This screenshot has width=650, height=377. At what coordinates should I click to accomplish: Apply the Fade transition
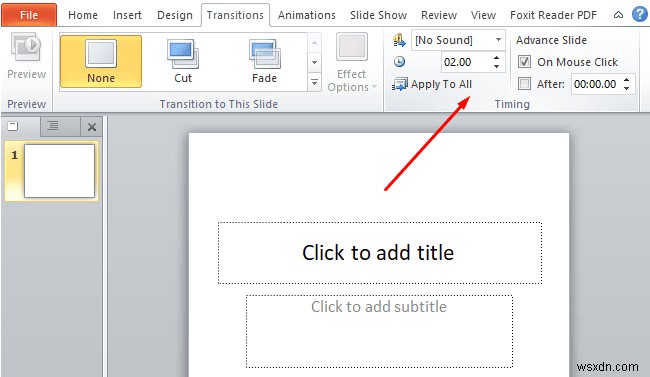(x=264, y=61)
